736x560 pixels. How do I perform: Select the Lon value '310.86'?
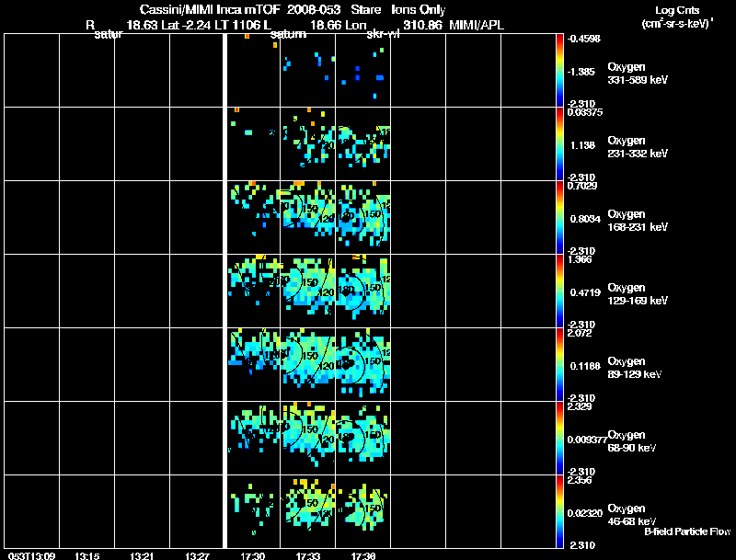(x=422, y=26)
